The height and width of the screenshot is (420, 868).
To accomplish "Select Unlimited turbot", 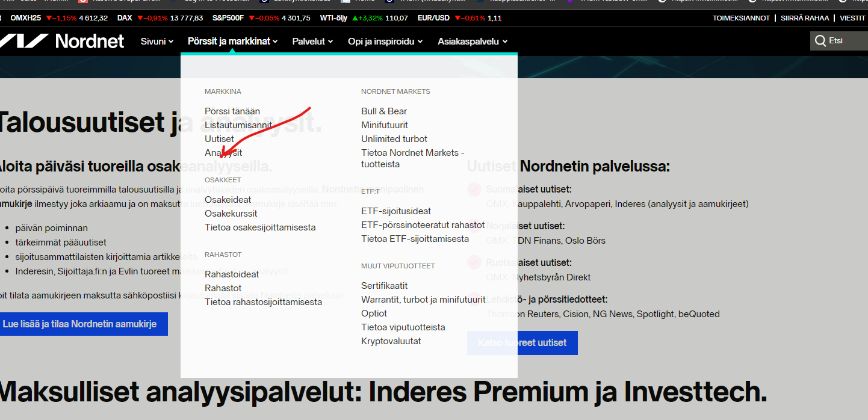I will coord(394,139).
